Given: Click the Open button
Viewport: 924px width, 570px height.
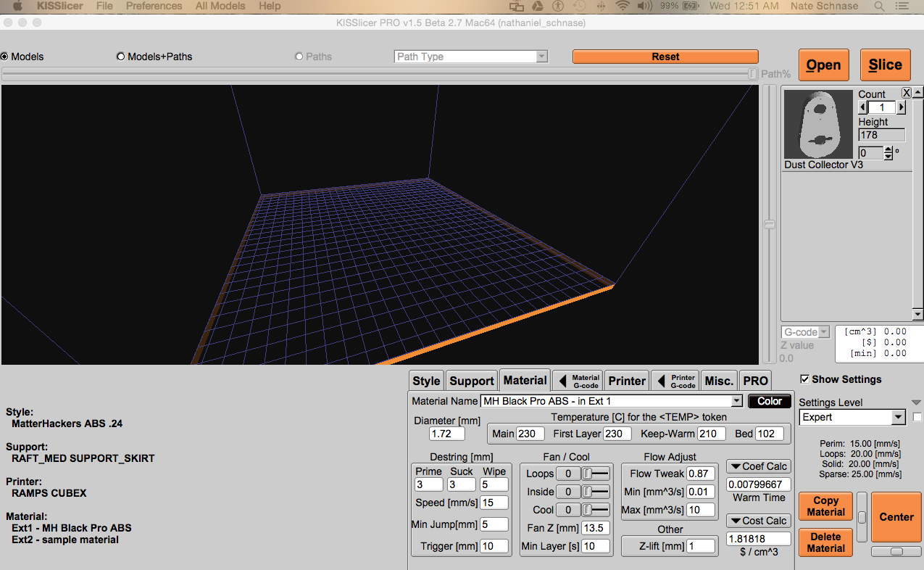Looking at the screenshot, I should [823, 65].
